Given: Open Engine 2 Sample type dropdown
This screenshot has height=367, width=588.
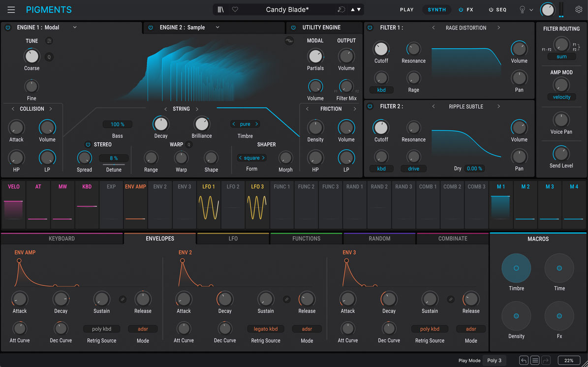Looking at the screenshot, I should click(x=217, y=28).
